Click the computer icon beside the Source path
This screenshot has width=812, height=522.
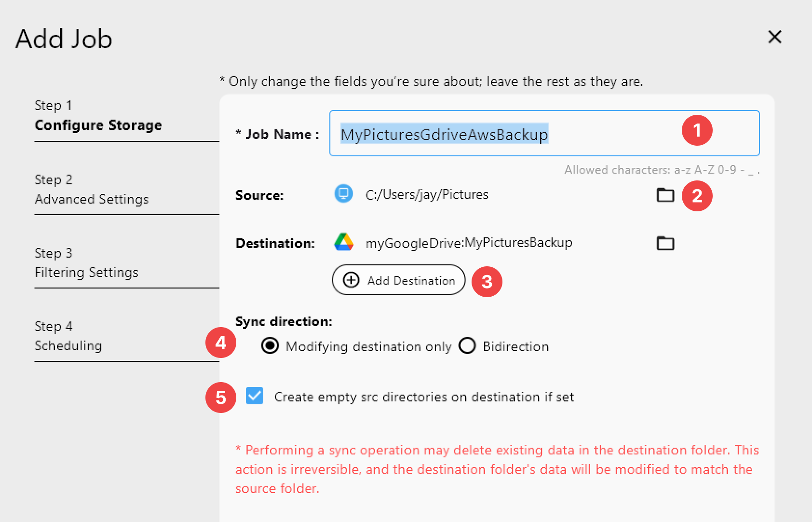(x=343, y=194)
